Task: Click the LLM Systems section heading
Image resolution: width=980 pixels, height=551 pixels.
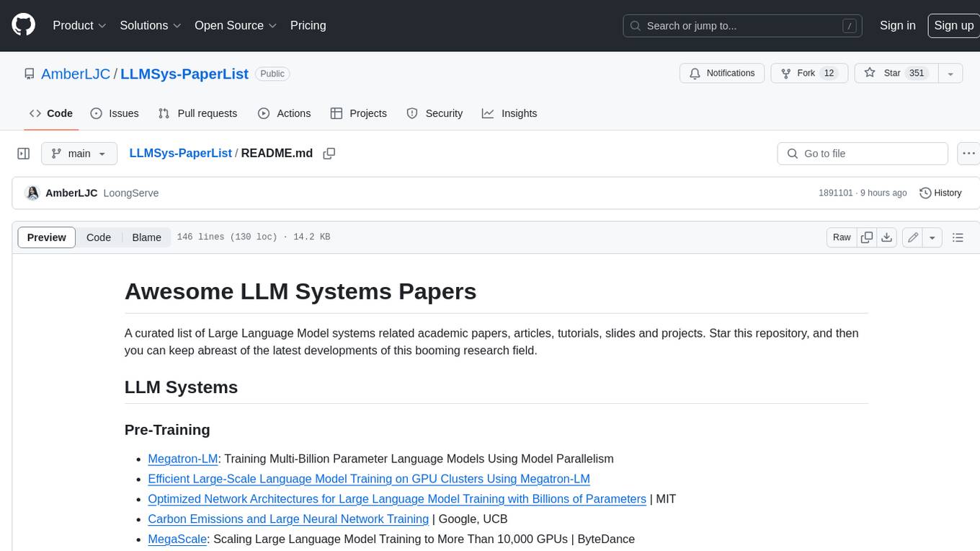Action: point(181,387)
